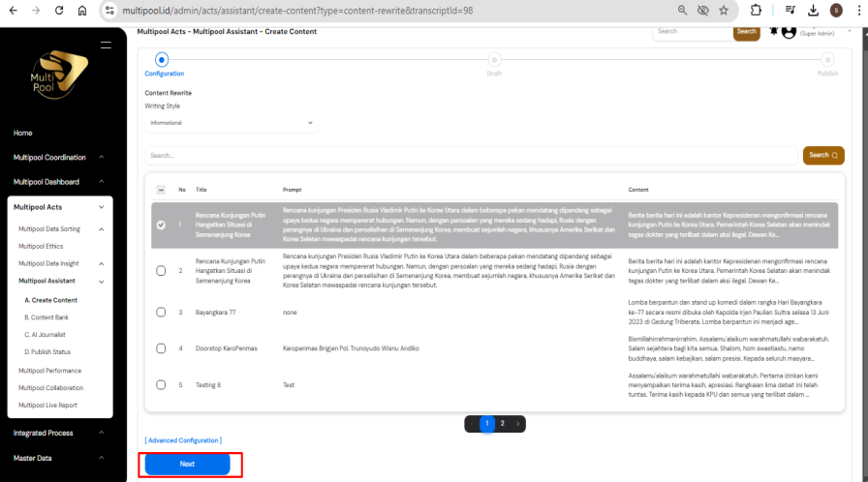
Task: Click the crossed-eye icon in the address bar
Action: 703,11
